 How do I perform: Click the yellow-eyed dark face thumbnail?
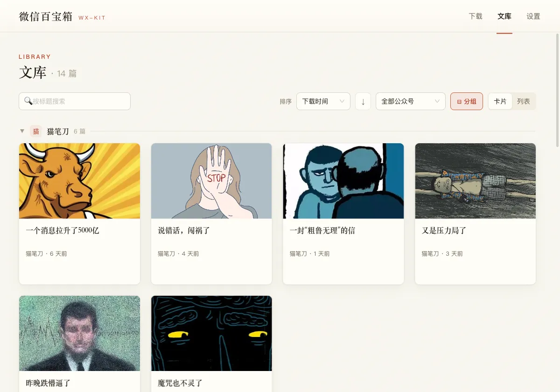211,333
